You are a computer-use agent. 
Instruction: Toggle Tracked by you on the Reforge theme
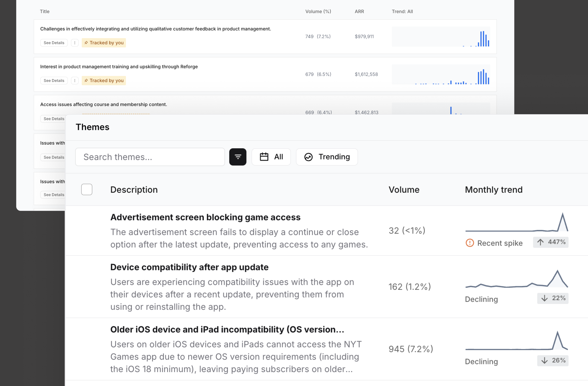click(103, 80)
